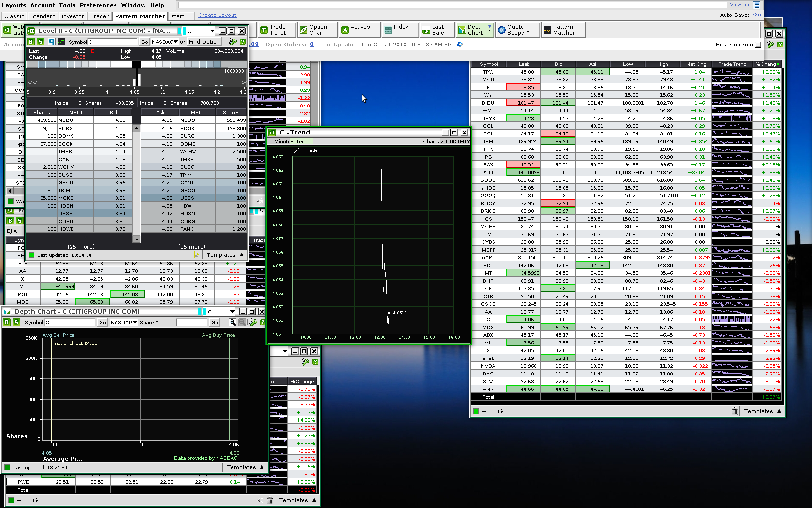Open the Index tool
The width and height of the screenshot is (812, 508).
coord(399,30)
